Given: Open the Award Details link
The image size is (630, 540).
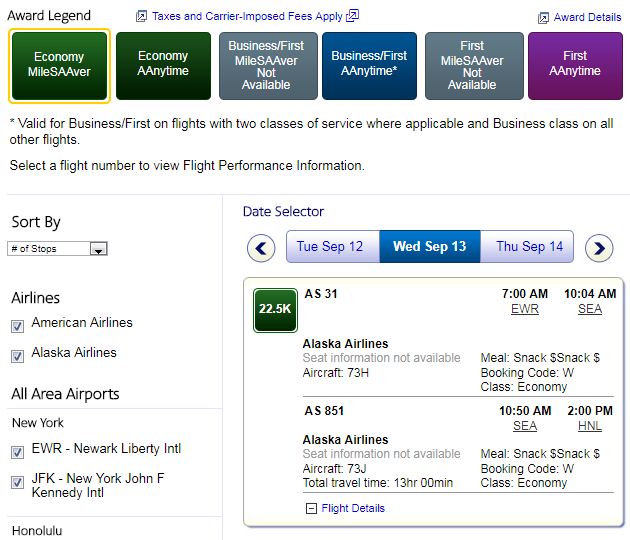Looking at the screenshot, I should point(588,17).
